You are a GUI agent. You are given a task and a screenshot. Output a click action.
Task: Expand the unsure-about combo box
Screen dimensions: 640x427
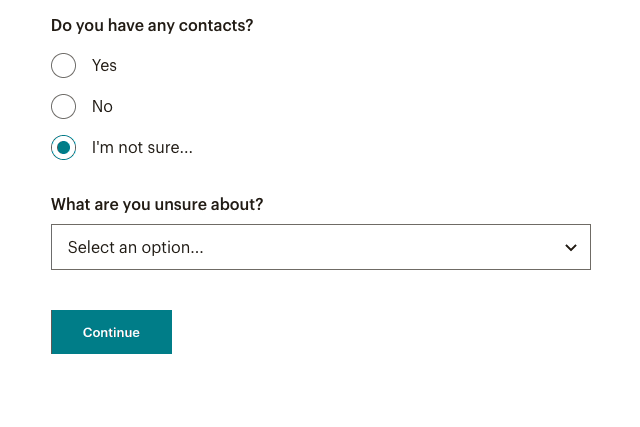coord(320,247)
